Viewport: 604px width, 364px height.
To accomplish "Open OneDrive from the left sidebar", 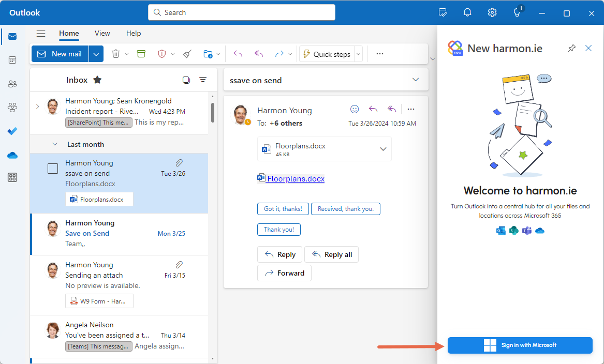I will coord(12,155).
